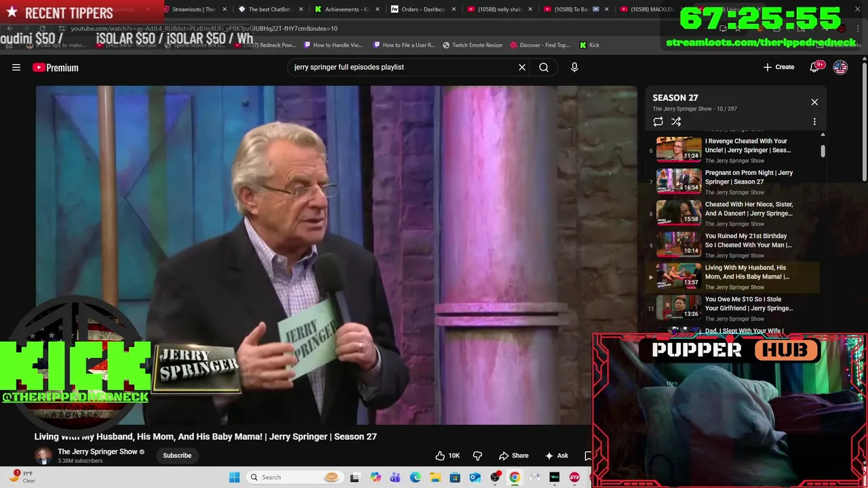868x488 pixels.
Task: Open 'You Owe Me $10 So I Stole Your Girlfriend'
Action: (x=732, y=308)
